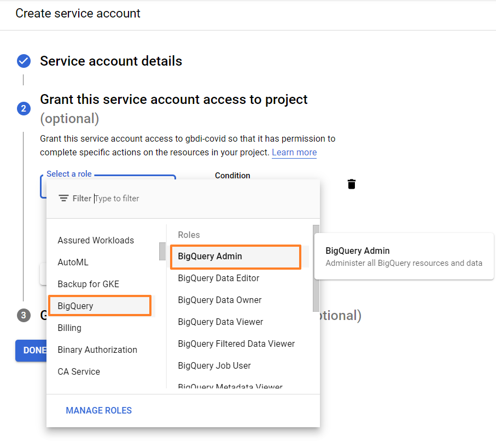The image size is (496, 448).
Task: Click the step 3 number badge
Action: [24, 315]
